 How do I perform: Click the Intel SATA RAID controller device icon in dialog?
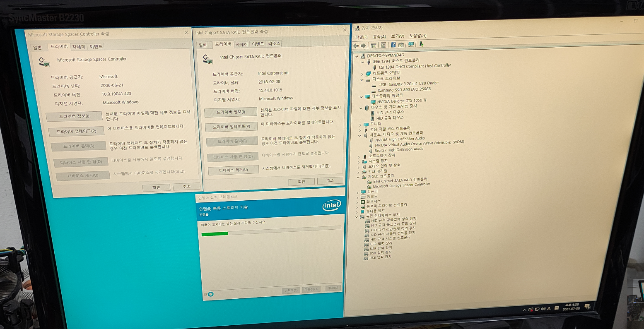[x=207, y=59]
